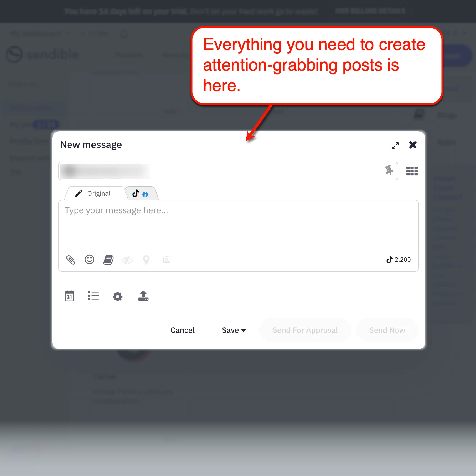
Task: Open the queue list icon
Action: [x=93, y=296]
